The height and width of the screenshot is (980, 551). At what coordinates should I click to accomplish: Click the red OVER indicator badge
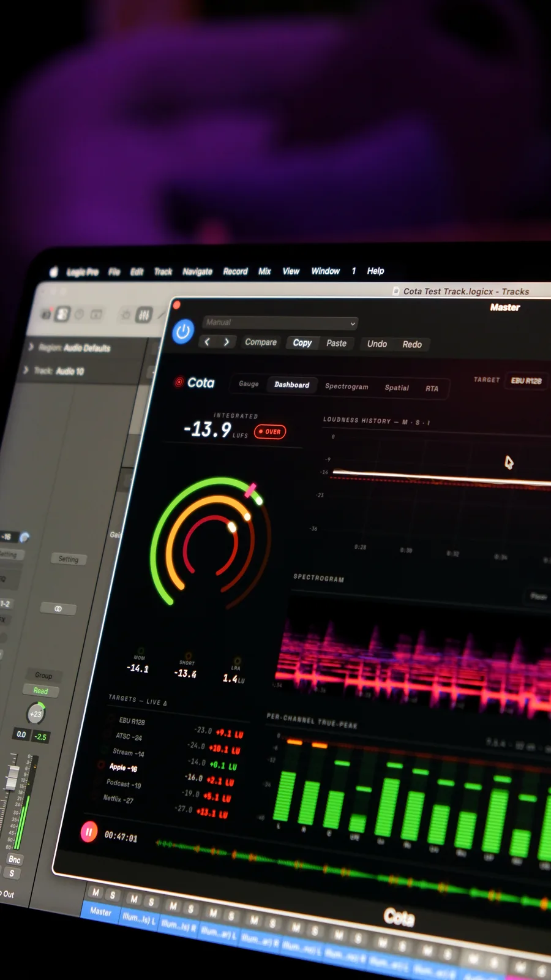tap(270, 432)
